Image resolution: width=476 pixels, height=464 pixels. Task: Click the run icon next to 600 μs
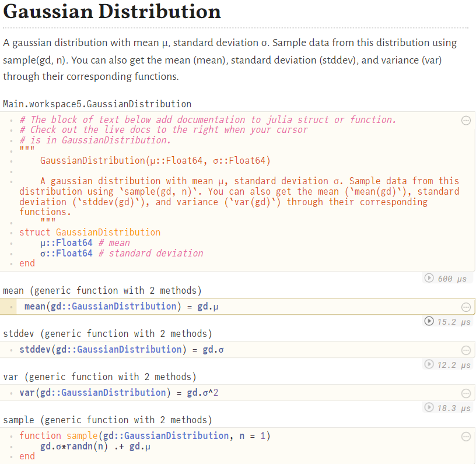[429, 279]
